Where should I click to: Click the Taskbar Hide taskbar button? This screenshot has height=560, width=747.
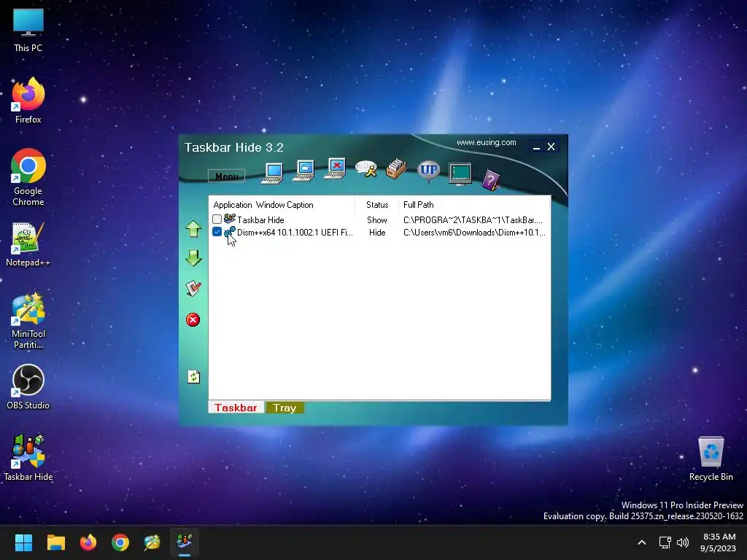click(185, 542)
